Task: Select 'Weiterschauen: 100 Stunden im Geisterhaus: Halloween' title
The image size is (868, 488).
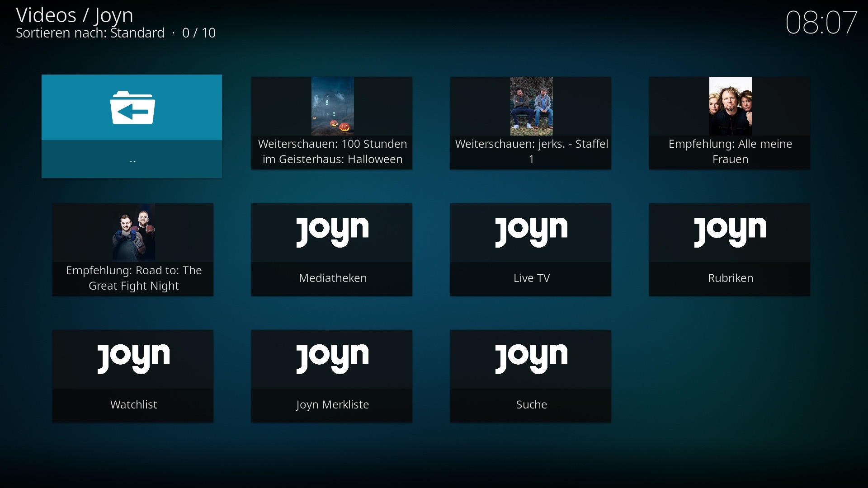Action: tap(333, 151)
